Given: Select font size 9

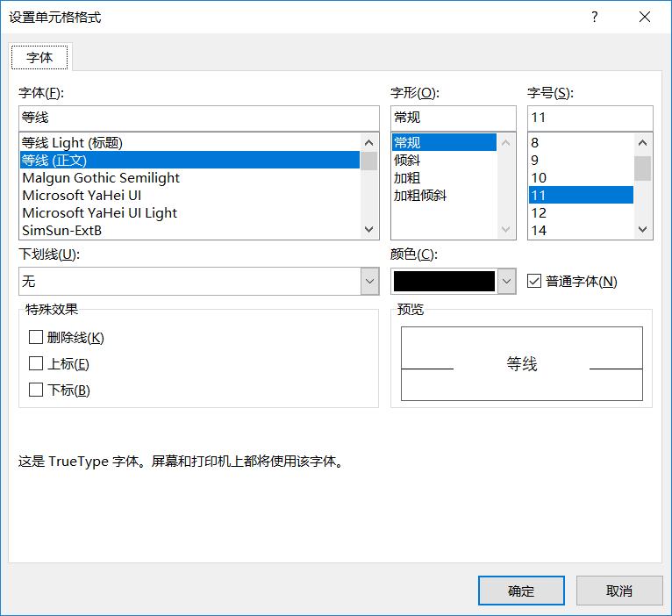Looking at the screenshot, I should [581, 160].
